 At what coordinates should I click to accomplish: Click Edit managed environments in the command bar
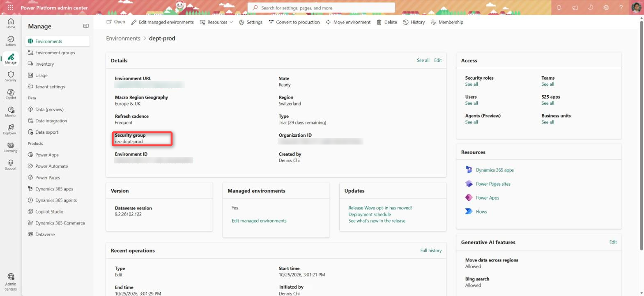[163, 22]
